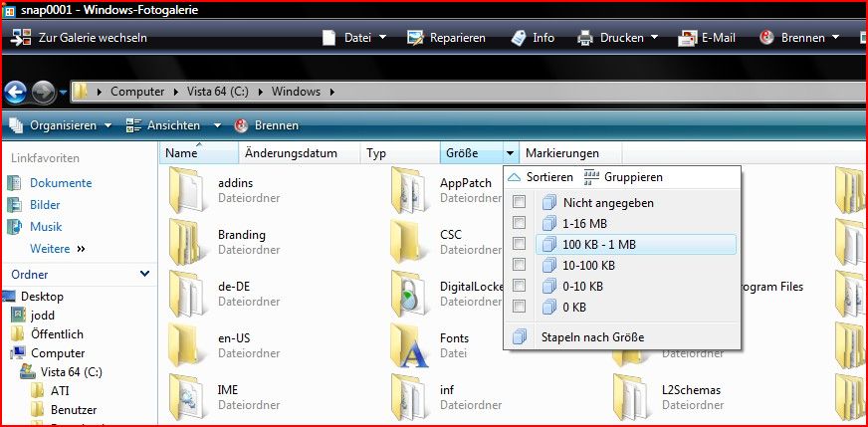Viewport: 868px width, 427px height.
Task: Click the Reparieren toolbar icon
Action: [415, 38]
